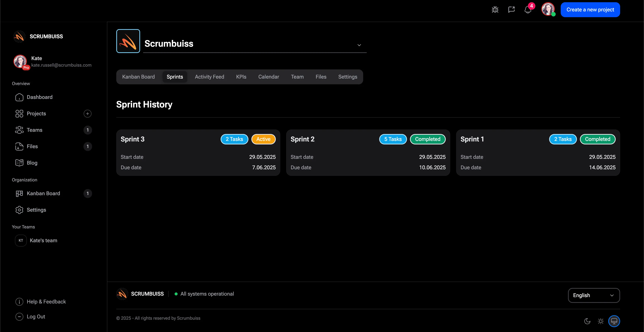Click the user avatar in top bar
Viewport: 644px width, 332px height.
(x=547, y=9)
